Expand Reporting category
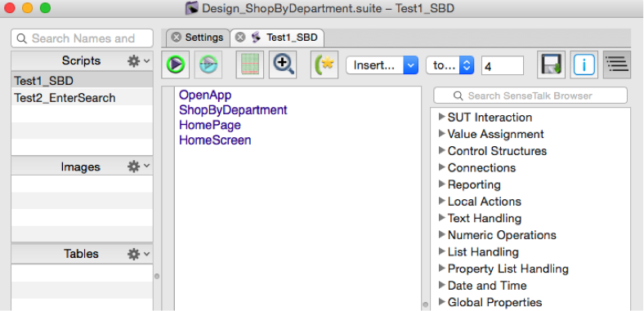The width and height of the screenshot is (644, 311). [x=442, y=184]
